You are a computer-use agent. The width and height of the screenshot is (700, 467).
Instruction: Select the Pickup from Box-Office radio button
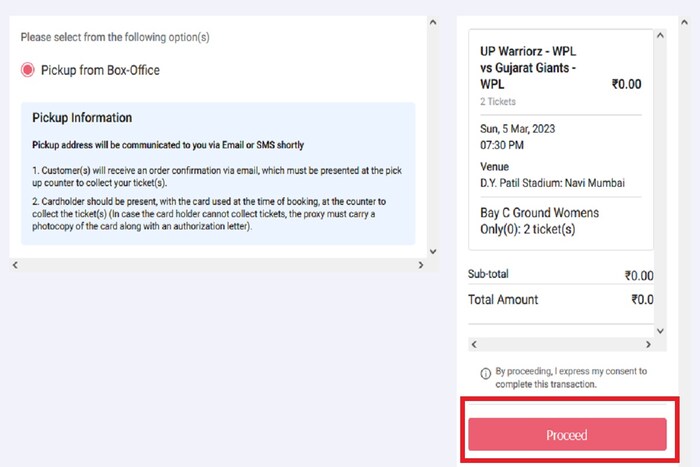coord(28,70)
